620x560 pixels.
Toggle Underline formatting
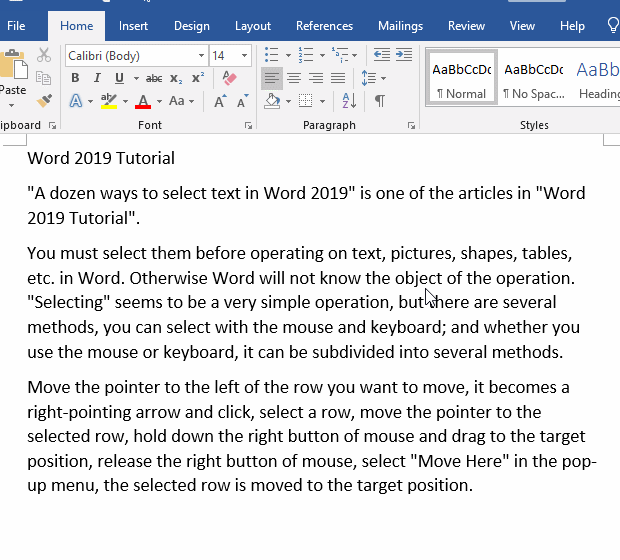click(x=119, y=78)
